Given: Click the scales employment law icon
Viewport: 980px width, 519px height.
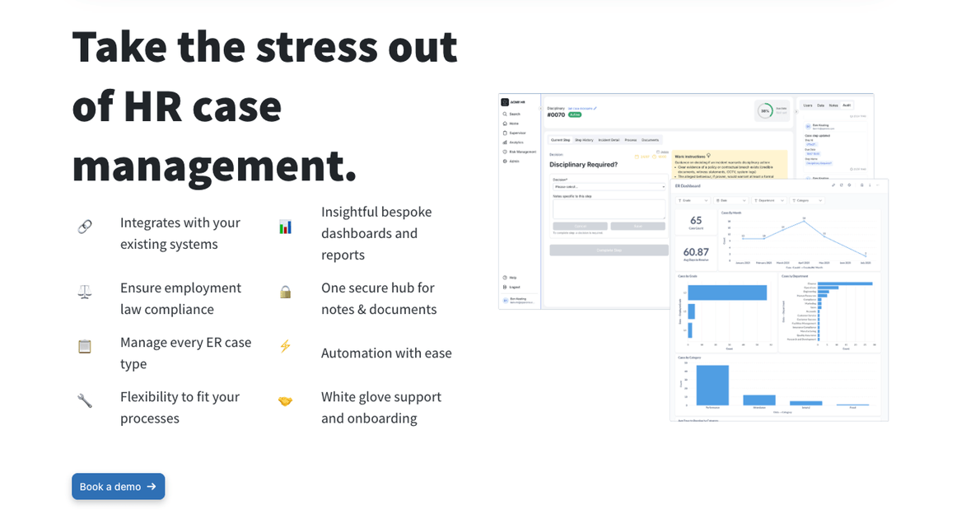Looking at the screenshot, I should pyautogui.click(x=85, y=292).
